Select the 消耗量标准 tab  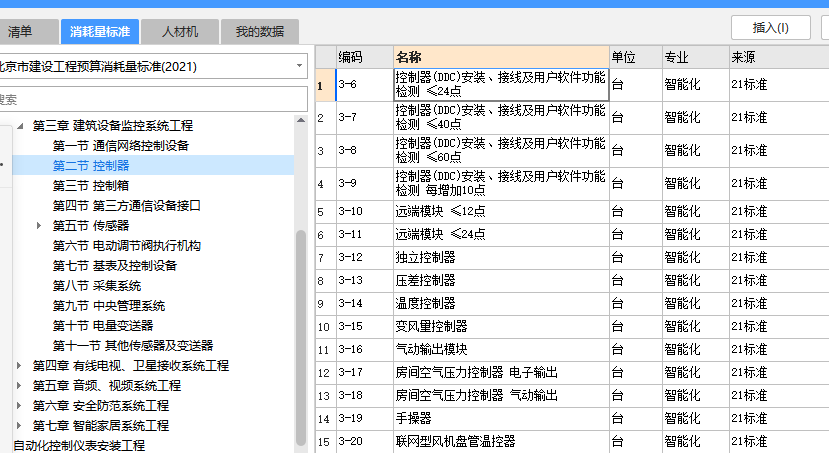pyautogui.click(x=100, y=32)
